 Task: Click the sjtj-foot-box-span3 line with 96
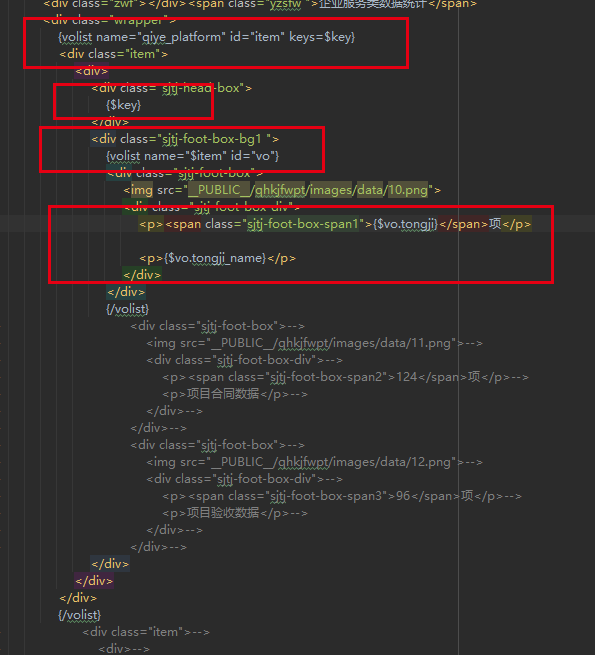click(x=342, y=496)
